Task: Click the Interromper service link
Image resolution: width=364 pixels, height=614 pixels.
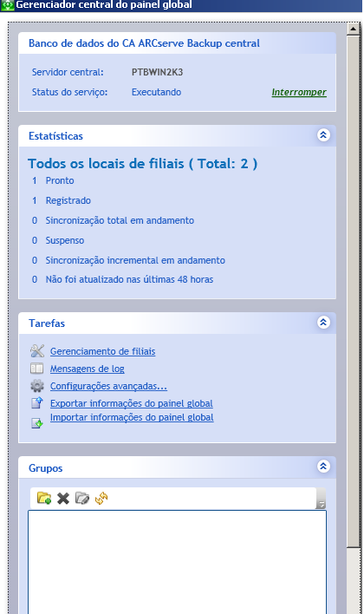Action: coord(299,93)
